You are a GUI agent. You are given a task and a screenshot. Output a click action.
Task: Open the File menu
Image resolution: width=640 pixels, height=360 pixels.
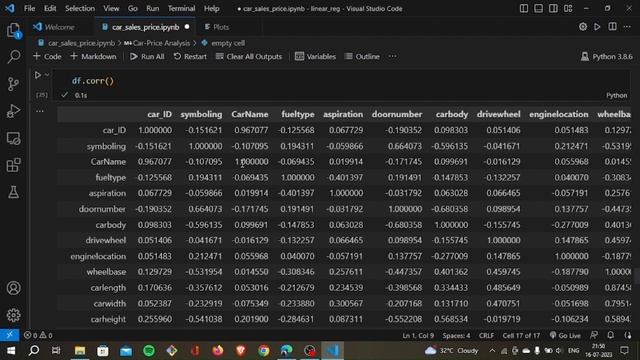click(x=29, y=8)
